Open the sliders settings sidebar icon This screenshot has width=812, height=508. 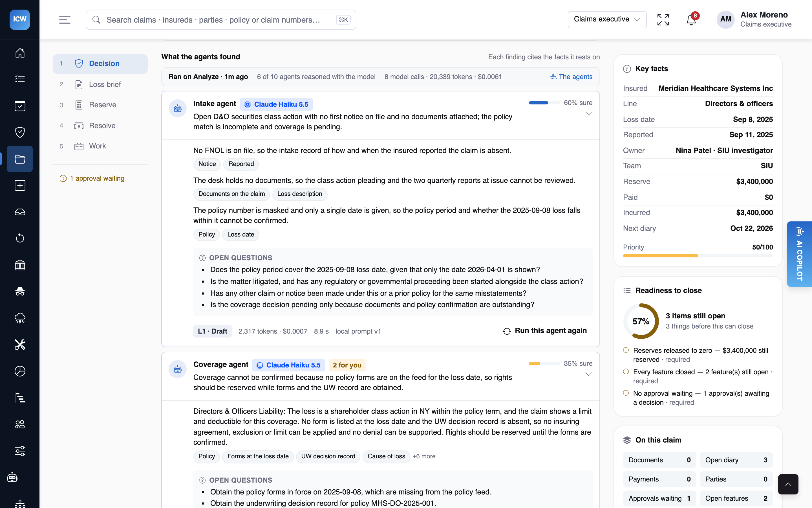pyautogui.click(x=20, y=451)
